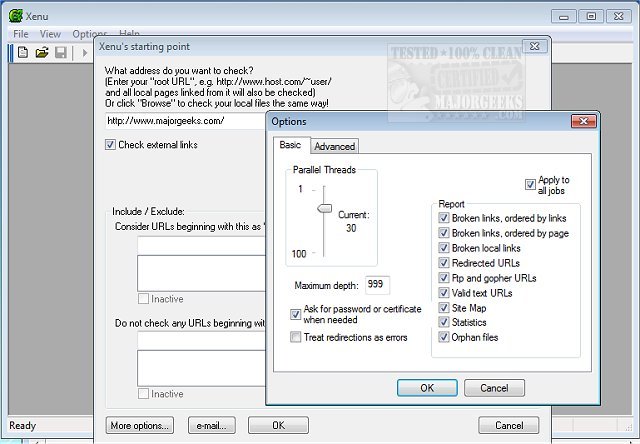The width and height of the screenshot is (640, 444).
Task: Open the View menu
Action: (50, 34)
